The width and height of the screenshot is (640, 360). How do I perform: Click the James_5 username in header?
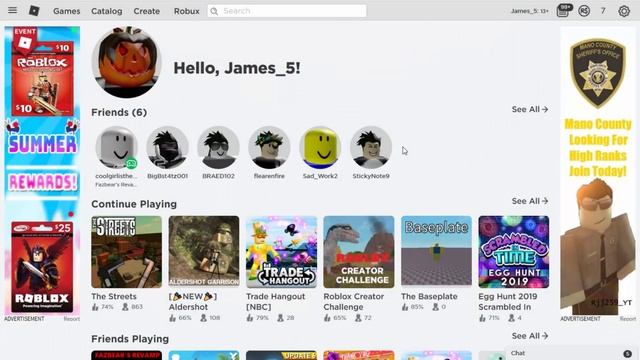click(x=530, y=11)
